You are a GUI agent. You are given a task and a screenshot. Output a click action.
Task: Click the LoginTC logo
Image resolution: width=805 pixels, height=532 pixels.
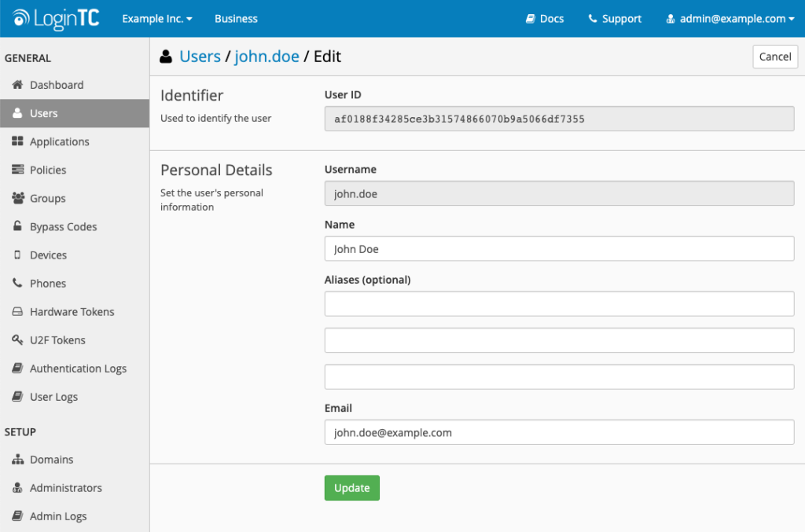point(56,19)
